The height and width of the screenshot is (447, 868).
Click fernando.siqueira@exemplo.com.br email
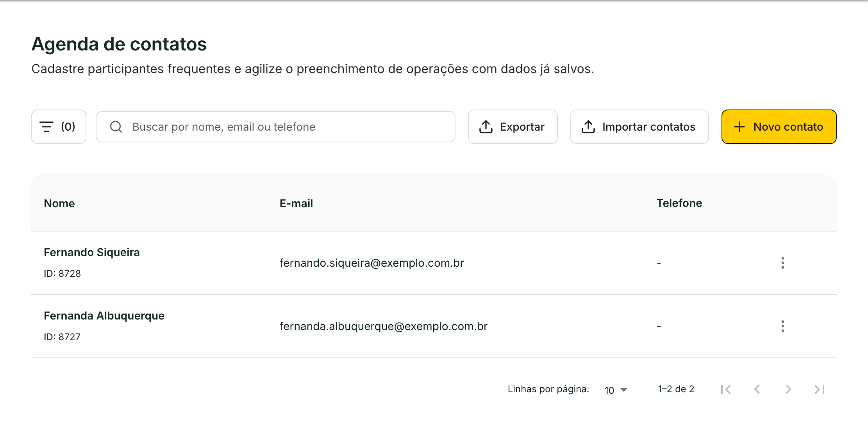click(x=371, y=263)
